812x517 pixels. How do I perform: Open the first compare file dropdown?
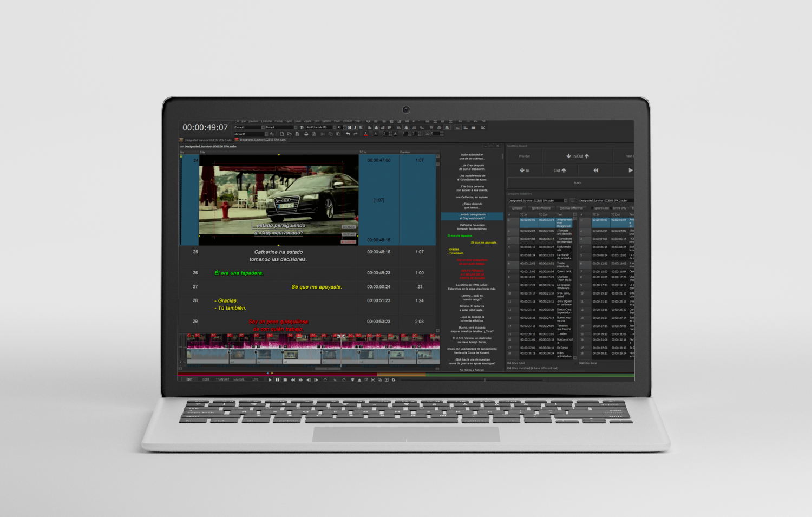click(x=566, y=201)
